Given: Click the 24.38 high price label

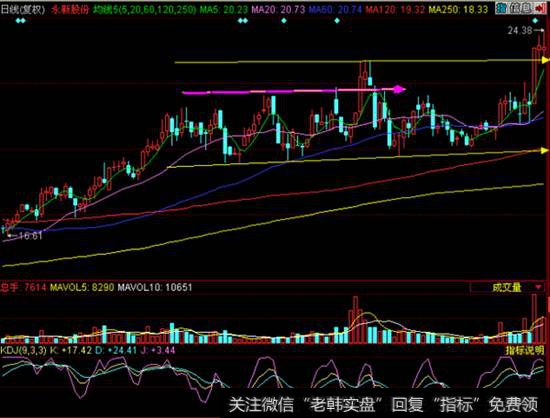Looking at the screenshot, I should tap(520, 31).
